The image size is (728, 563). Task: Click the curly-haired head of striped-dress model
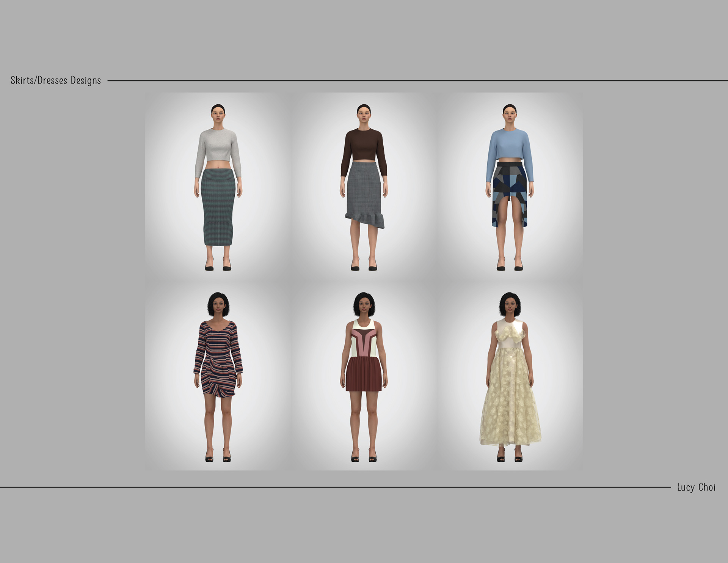coord(218,304)
